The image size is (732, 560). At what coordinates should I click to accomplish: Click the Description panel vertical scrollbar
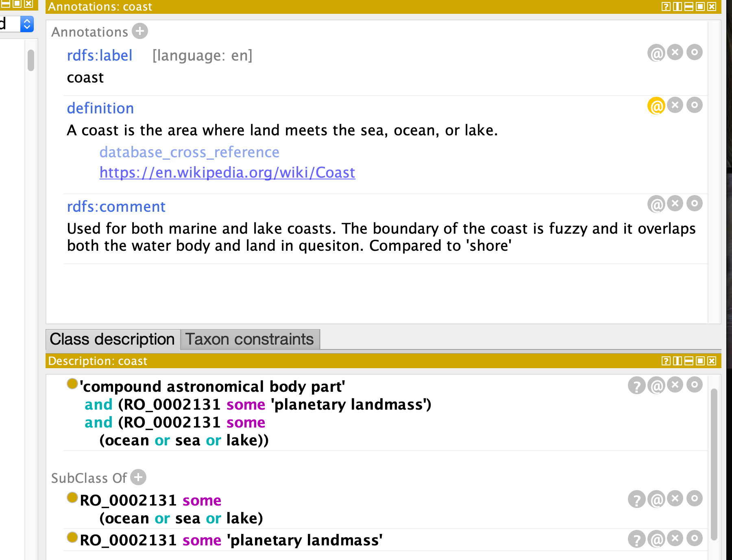click(x=714, y=464)
